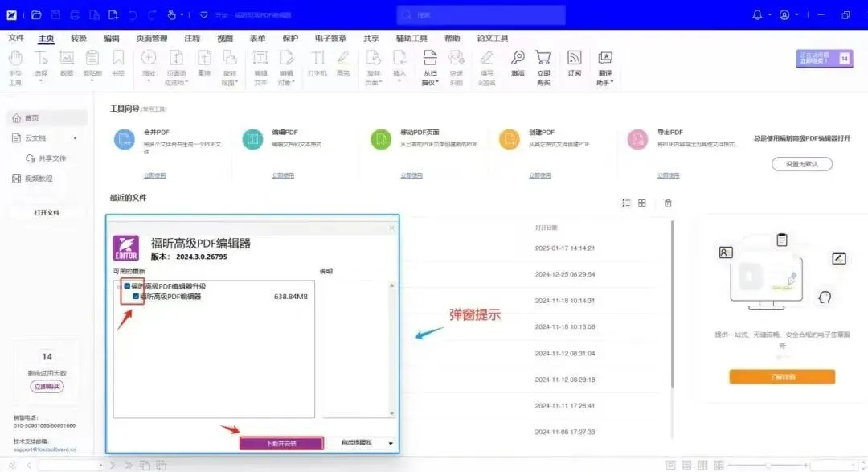This screenshot has height=472, width=868.
Task: Click the Remind Me Later (稍后提醒我) button
Action: click(x=357, y=443)
